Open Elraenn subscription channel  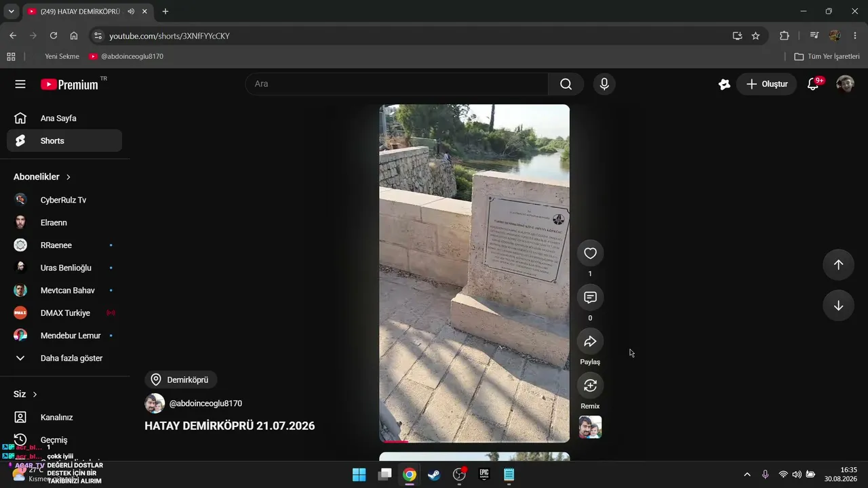pos(64,222)
